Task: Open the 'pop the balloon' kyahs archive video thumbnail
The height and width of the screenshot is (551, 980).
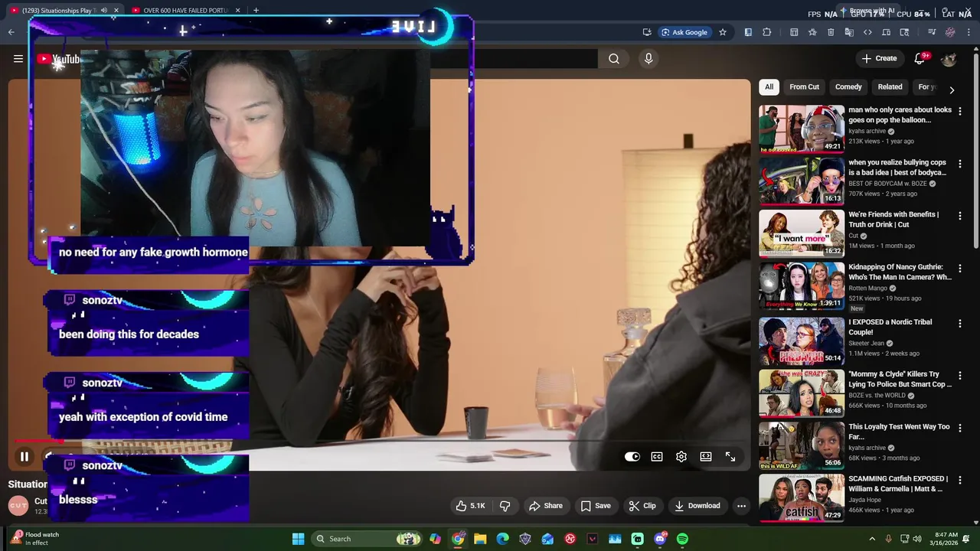Action: coord(802,129)
